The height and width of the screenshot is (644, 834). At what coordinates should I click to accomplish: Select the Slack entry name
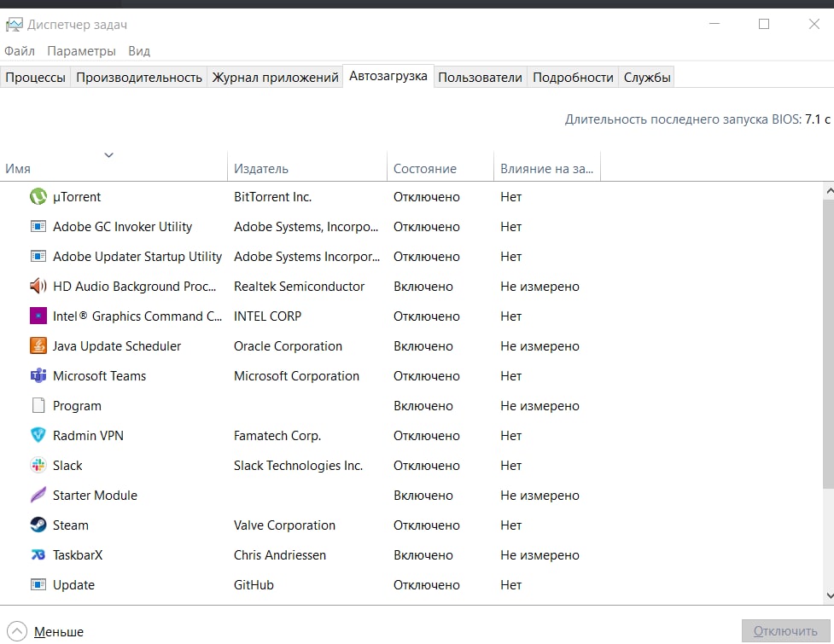point(67,466)
